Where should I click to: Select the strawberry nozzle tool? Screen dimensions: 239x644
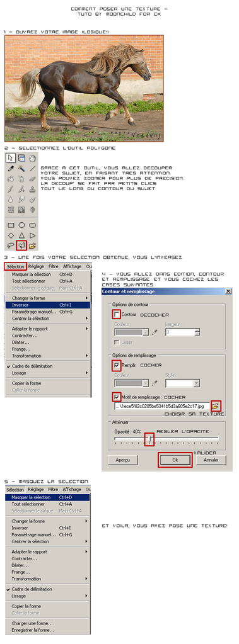point(33,210)
